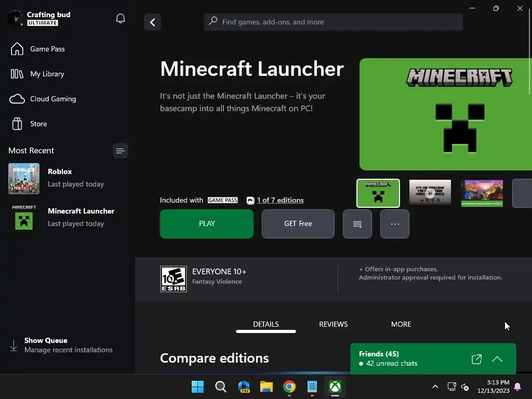This screenshot has width=532, height=399.
Task: Open the Crafting bud profile
Action: 39,18
